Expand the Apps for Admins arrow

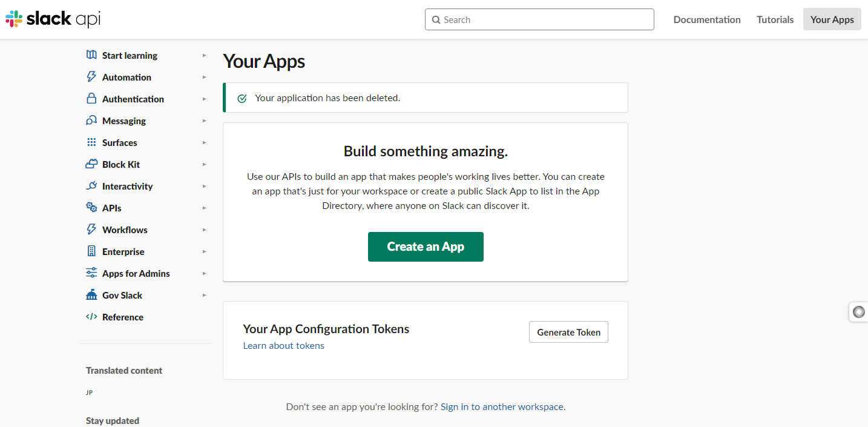(x=205, y=273)
